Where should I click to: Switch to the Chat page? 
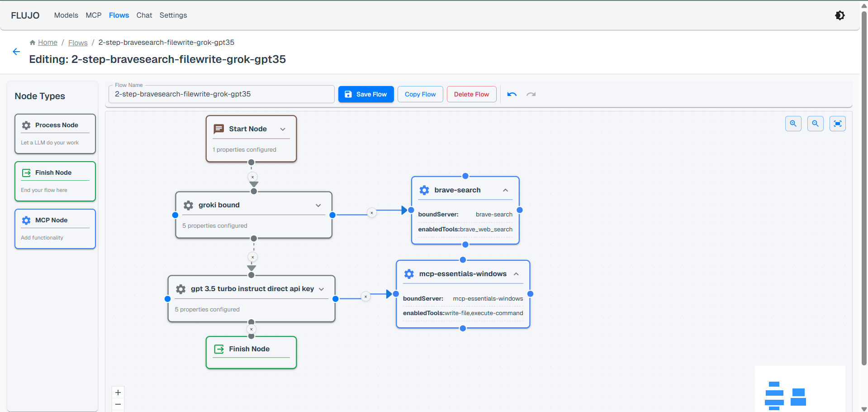point(144,15)
